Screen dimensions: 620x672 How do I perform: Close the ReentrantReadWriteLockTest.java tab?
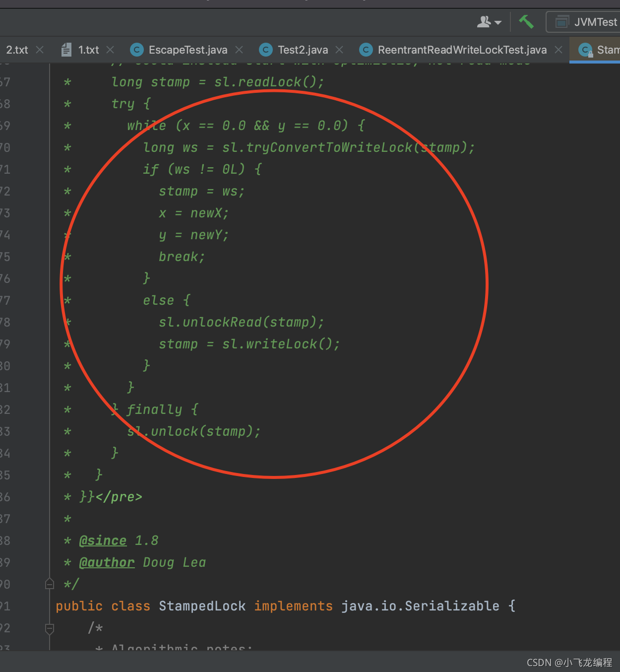pyautogui.click(x=558, y=50)
